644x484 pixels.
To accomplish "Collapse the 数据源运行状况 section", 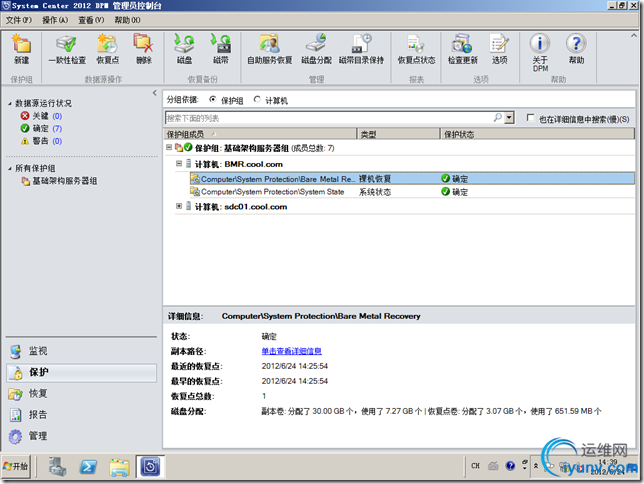I will 9,104.
